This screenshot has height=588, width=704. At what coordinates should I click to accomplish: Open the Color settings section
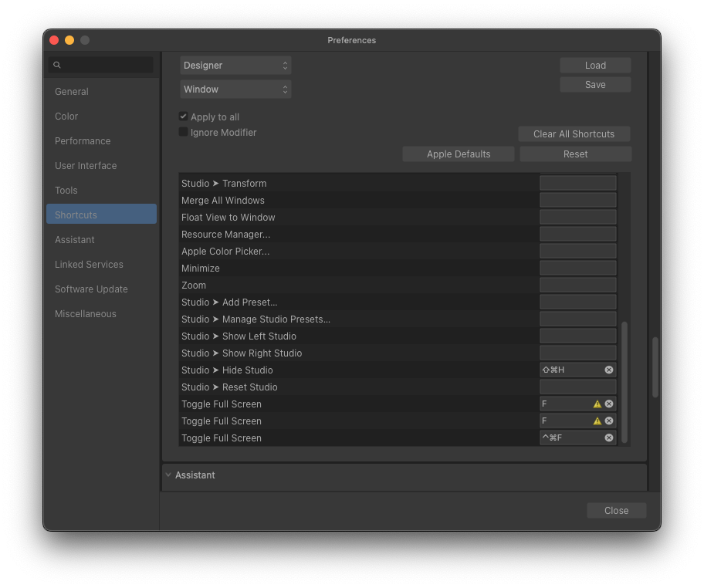tap(66, 116)
